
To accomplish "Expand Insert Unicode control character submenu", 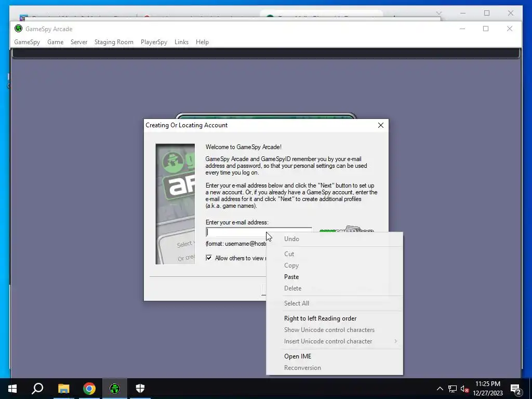I will pyautogui.click(x=335, y=341).
